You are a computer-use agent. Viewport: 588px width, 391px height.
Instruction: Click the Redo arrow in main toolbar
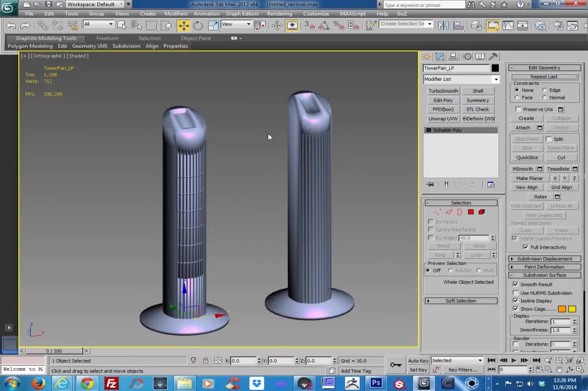25,26
